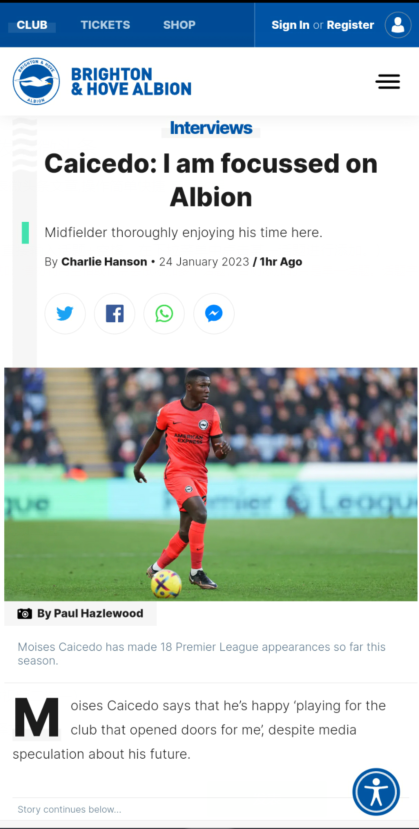The width and height of the screenshot is (419, 829).
Task: Click the Brighton & Hove Albion wordmark
Action: pos(131,81)
